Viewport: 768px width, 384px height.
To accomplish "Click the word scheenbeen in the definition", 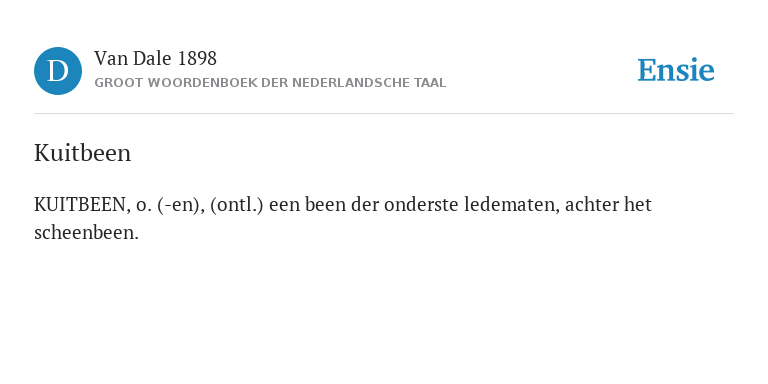I will tap(84, 232).
